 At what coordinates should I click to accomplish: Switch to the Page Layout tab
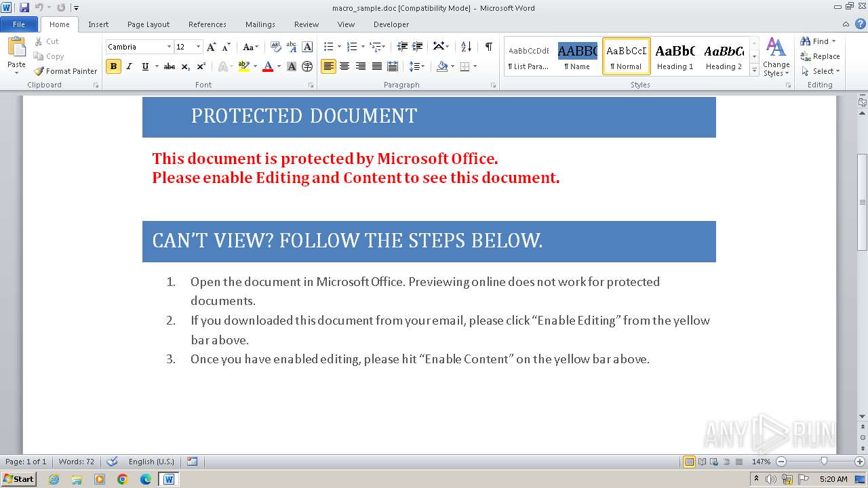click(149, 24)
